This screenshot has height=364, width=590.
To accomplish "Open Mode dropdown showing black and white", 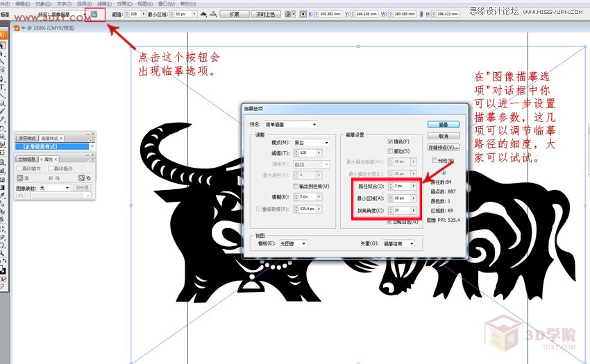I will point(312,143).
